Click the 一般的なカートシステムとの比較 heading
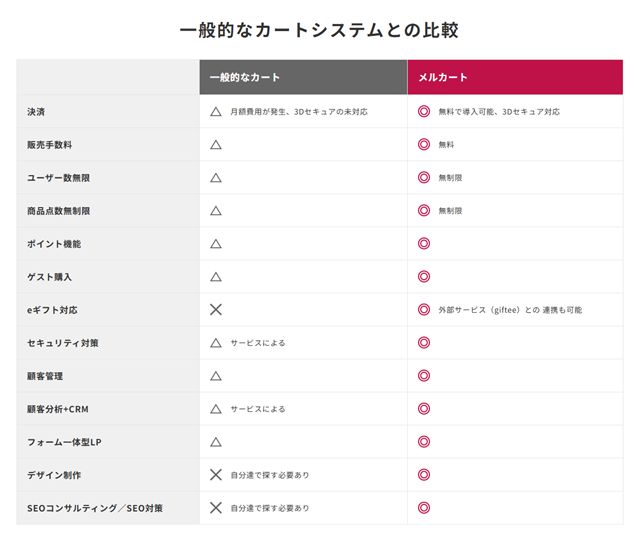Screen dimensions: 640x534 point(319,30)
